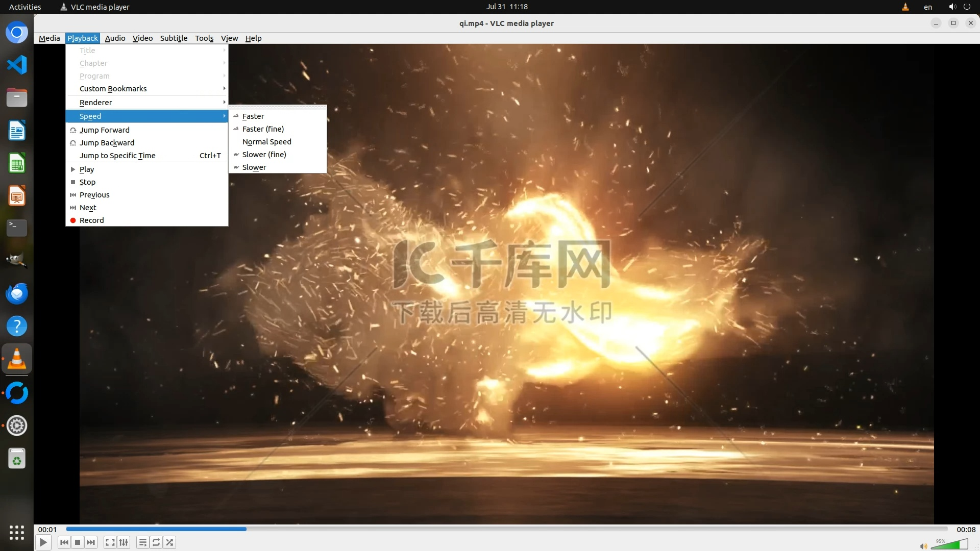
Task: Click the Next media toolbar icon
Action: coord(91,542)
